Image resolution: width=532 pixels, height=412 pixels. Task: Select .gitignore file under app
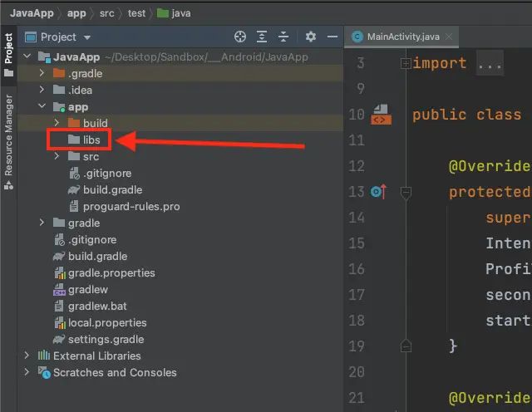(x=101, y=174)
